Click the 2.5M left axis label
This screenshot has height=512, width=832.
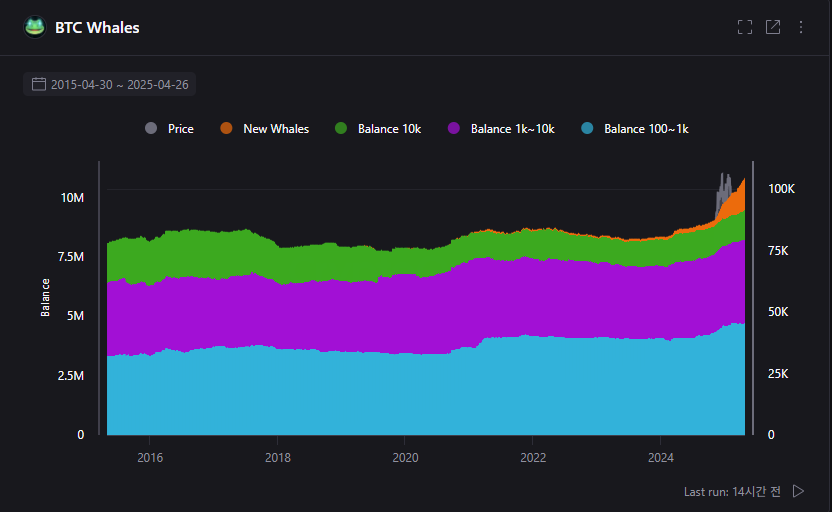tap(71, 376)
